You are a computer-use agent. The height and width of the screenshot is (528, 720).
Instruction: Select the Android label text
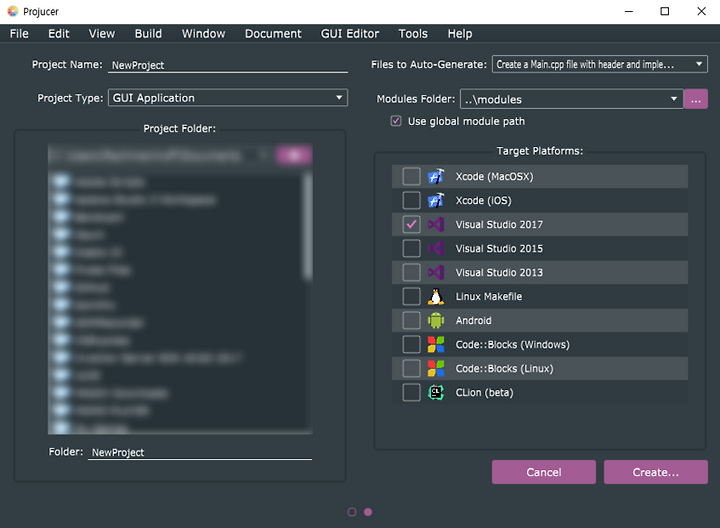pyautogui.click(x=473, y=320)
